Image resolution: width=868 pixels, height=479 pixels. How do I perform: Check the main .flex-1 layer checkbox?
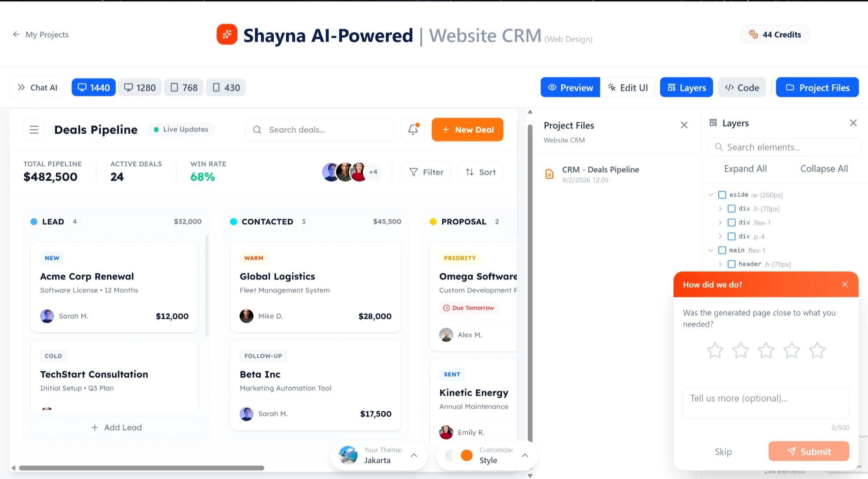pos(722,250)
